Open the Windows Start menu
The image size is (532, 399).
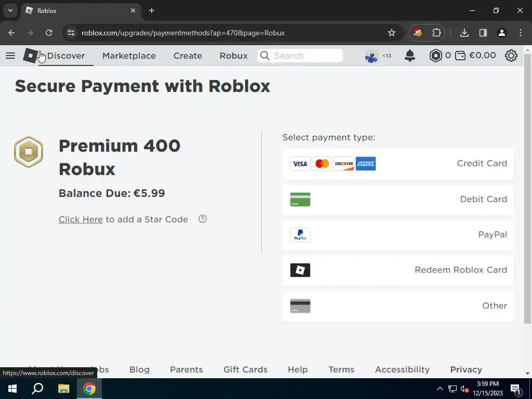12,389
